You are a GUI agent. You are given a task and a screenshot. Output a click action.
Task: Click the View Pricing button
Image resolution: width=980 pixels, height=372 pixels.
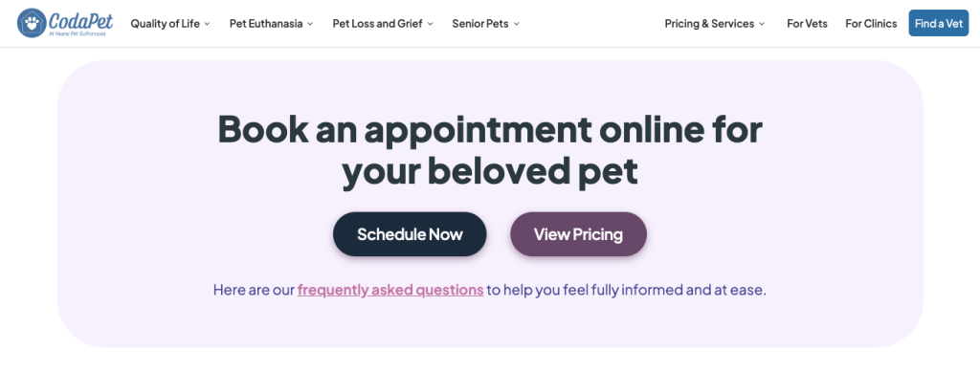click(578, 234)
